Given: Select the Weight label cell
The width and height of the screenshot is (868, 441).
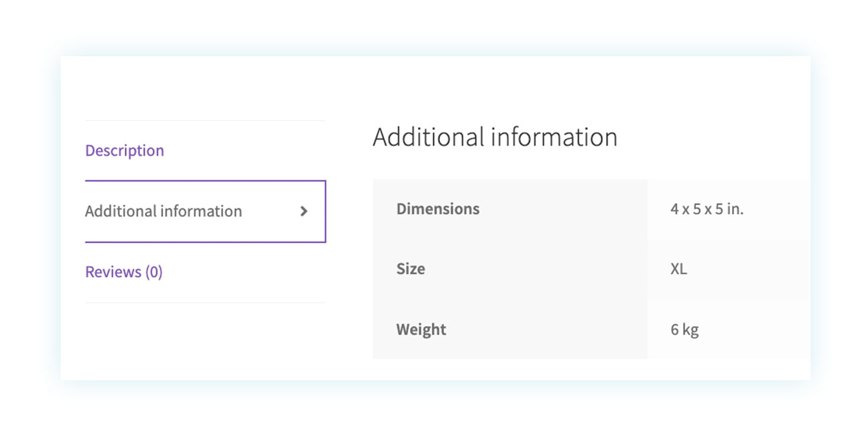Looking at the screenshot, I should (510, 329).
